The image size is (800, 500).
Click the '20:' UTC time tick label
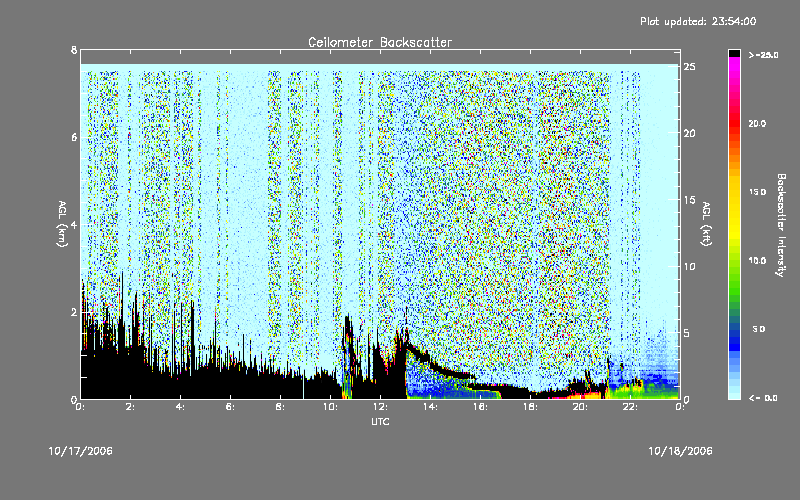[x=580, y=407]
